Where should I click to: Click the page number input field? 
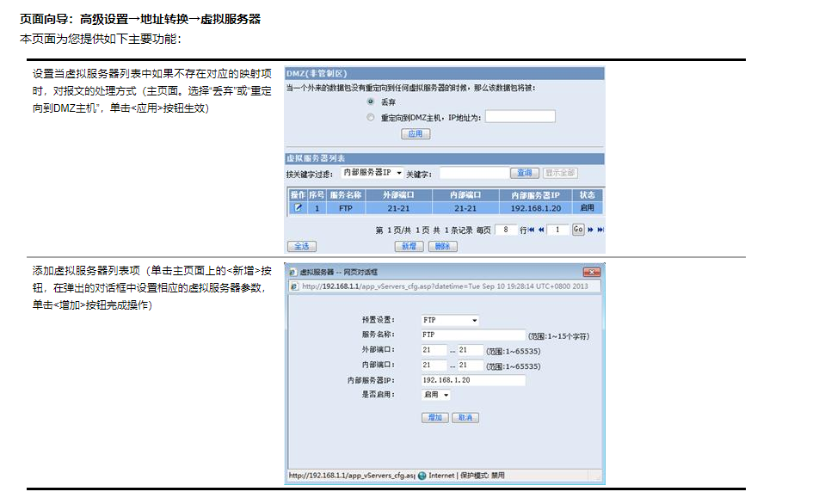(557, 230)
